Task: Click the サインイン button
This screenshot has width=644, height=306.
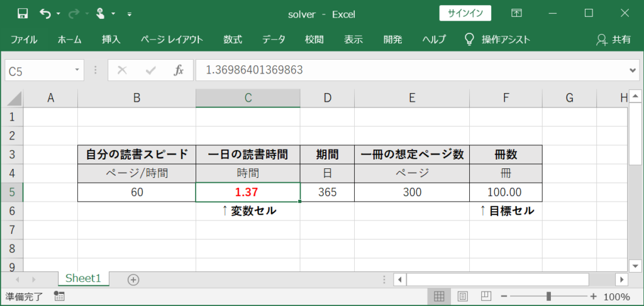Action: click(465, 13)
